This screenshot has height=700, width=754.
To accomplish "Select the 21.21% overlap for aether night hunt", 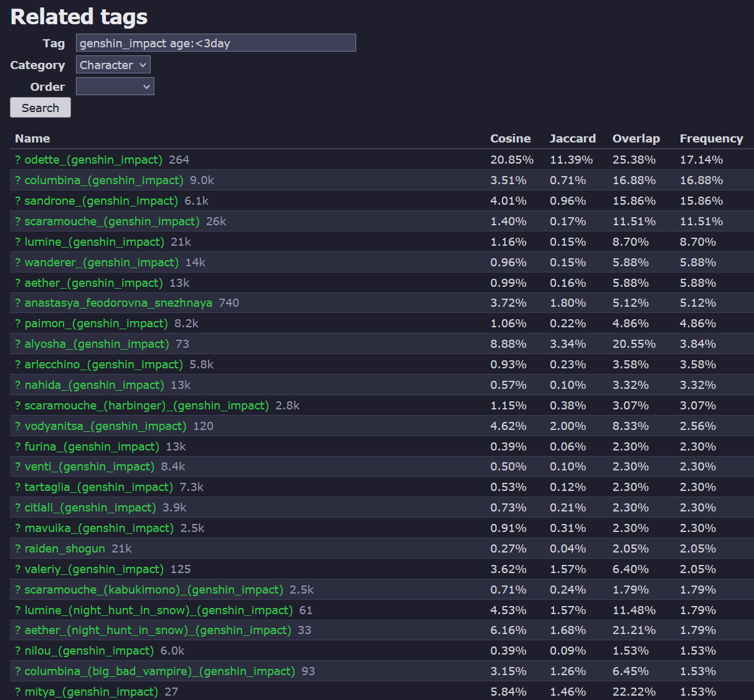I will (634, 630).
